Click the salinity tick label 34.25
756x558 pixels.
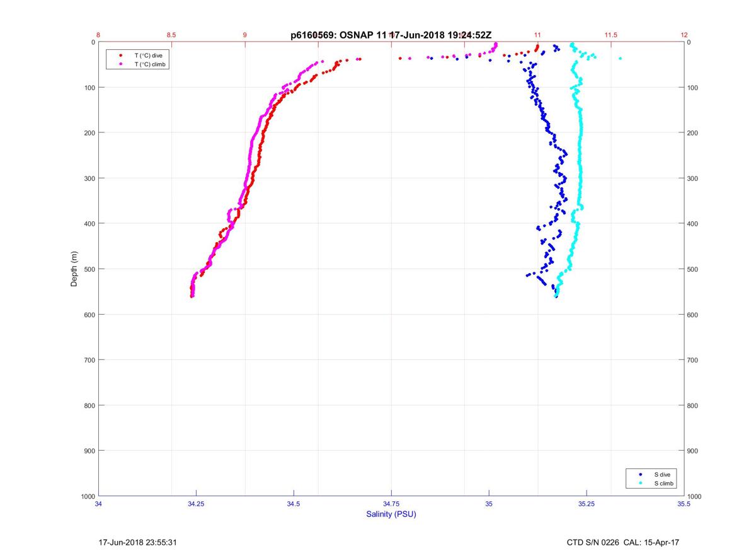[x=196, y=504]
